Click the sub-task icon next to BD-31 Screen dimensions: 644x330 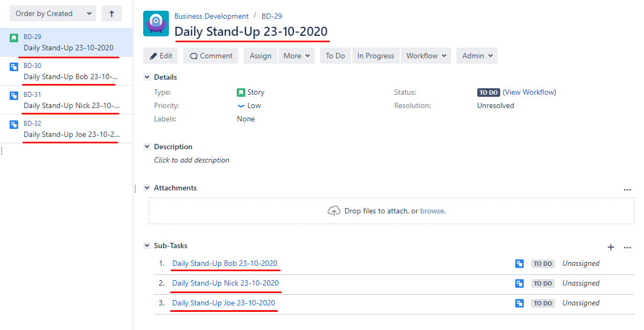tap(14, 96)
